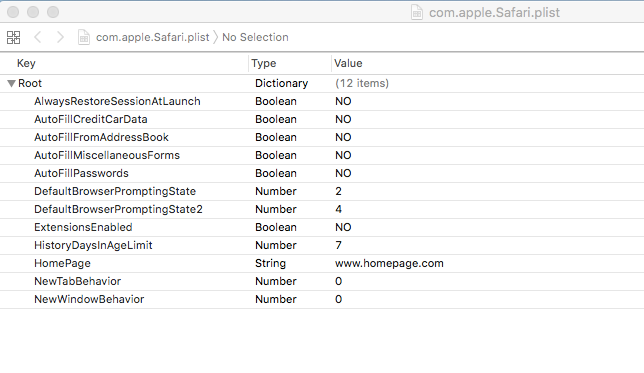Select the NewWindowBehavior key row

pyautogui.click(x=322, y=299)
